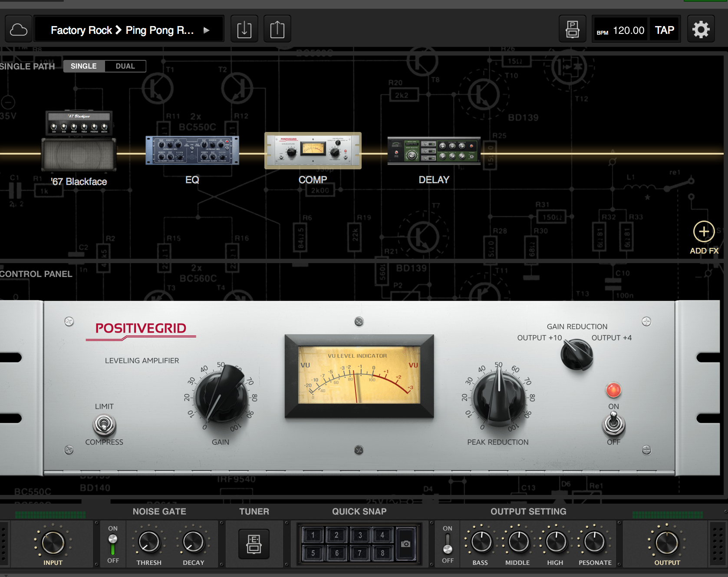Click the compressor GAIN knob

[221, 394]
